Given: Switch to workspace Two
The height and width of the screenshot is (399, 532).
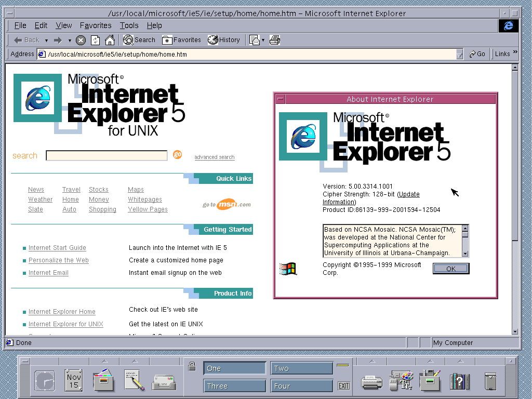Looking at the screenshot, I should tap(301, 368).
